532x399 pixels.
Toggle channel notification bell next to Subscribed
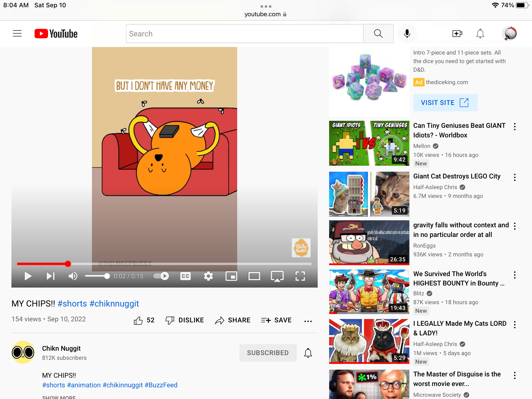[308, 353]
